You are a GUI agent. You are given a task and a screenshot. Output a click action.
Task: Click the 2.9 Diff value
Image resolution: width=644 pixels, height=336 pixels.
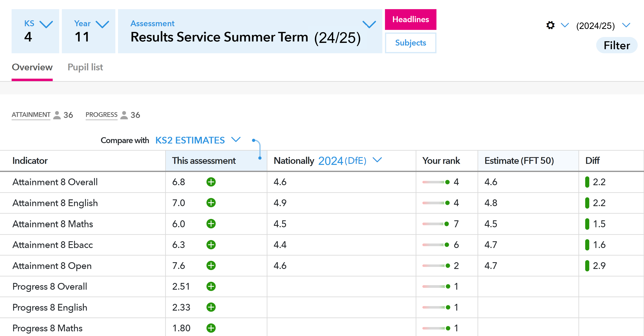pos(599,266)
